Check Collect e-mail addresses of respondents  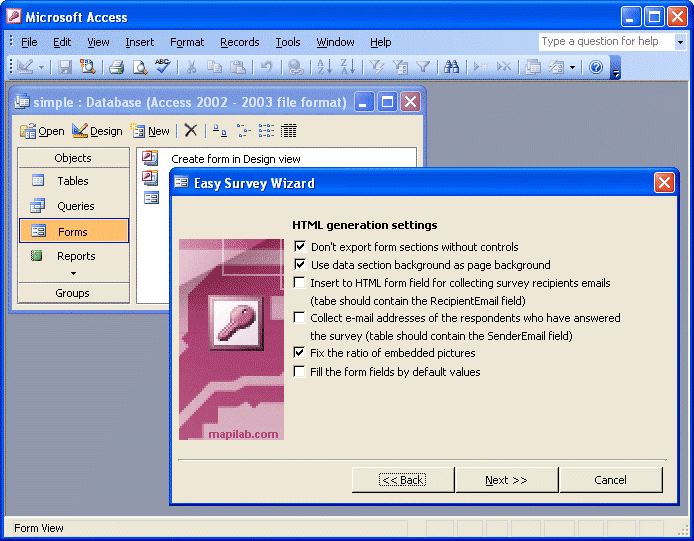pos(300,318)
